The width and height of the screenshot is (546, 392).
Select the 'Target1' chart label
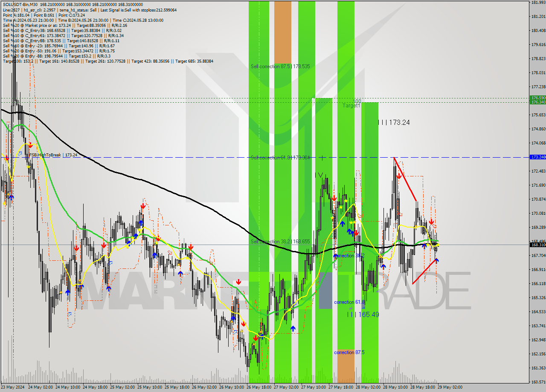[351, 105]
